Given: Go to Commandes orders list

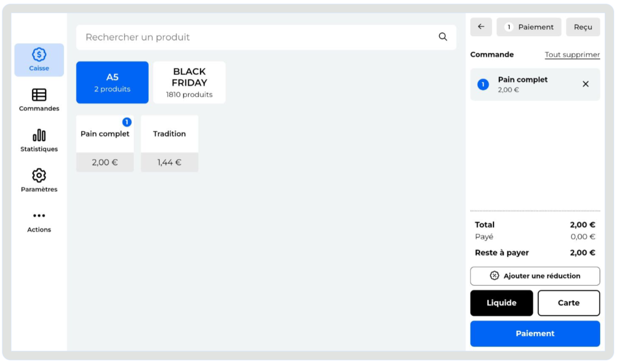Looking at the screenshot, I should [x=39, y=100].
